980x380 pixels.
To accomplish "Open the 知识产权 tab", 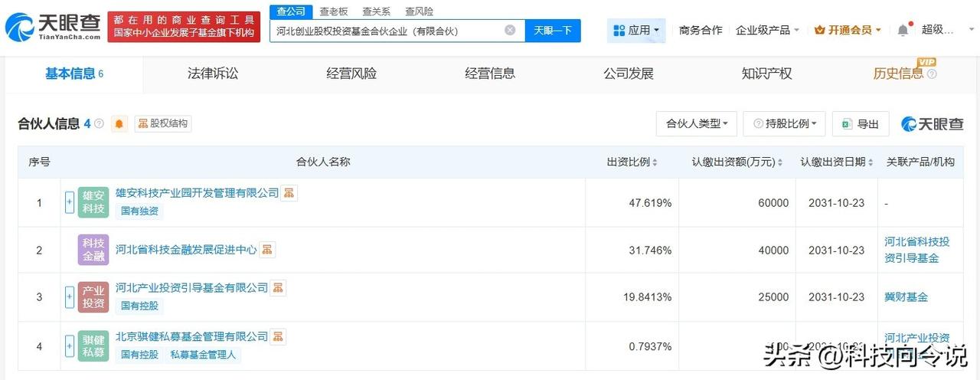I will pos(766,74).
